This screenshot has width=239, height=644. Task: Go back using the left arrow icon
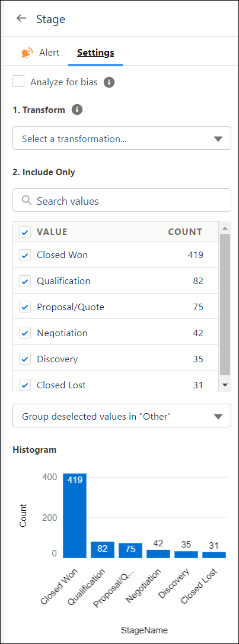(x=21, y=18)
